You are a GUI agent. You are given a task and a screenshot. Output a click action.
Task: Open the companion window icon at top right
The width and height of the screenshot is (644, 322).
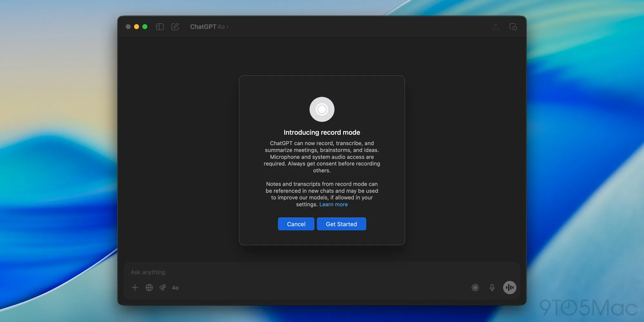click(x=513, y=27)
